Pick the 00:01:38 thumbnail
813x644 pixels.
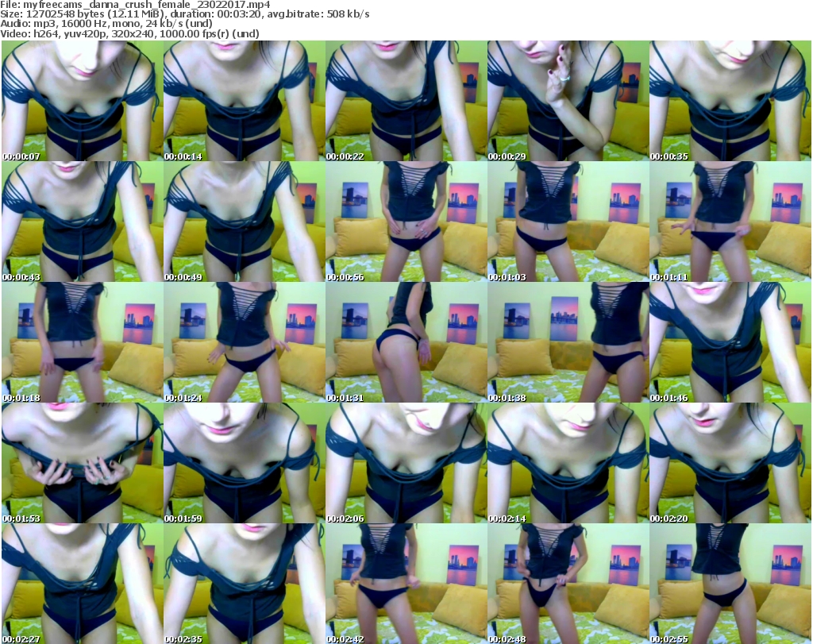click(568, 343)
